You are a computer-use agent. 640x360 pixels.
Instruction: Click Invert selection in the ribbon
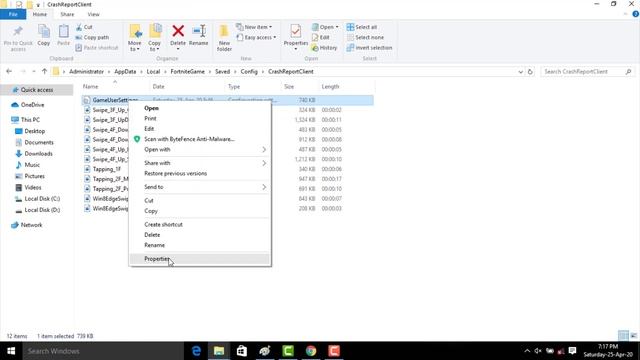[369, 48]
